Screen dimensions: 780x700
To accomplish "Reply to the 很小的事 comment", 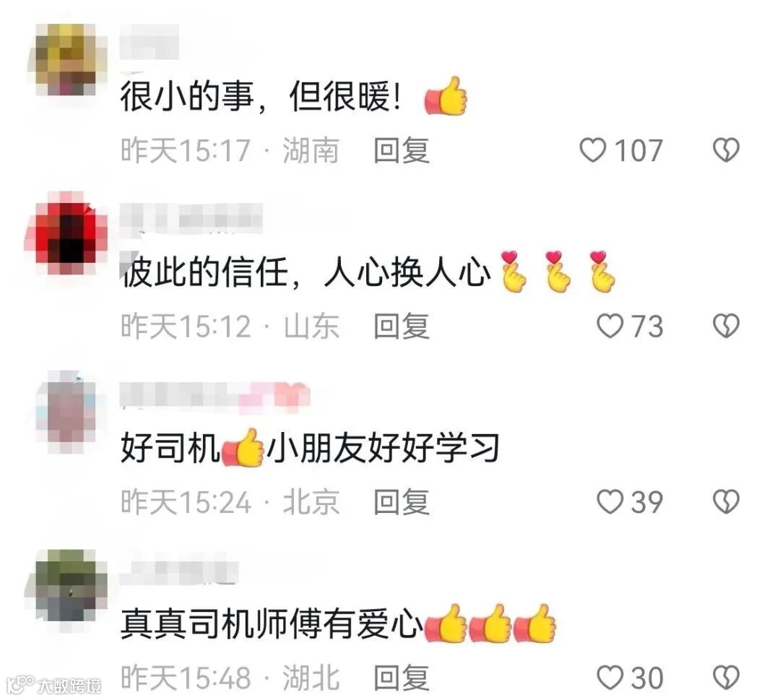I will (402, 150).
